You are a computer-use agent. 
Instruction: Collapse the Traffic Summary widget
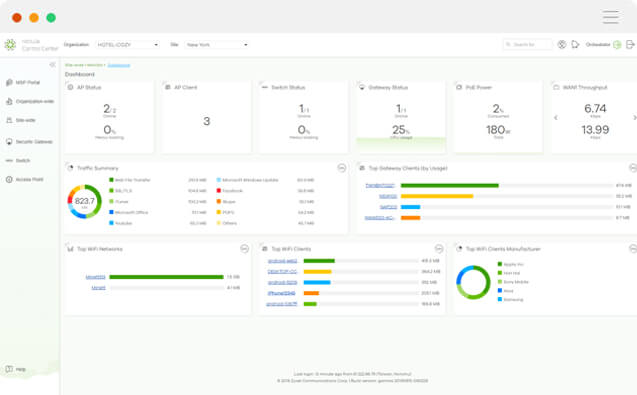[x=342, y=168]
